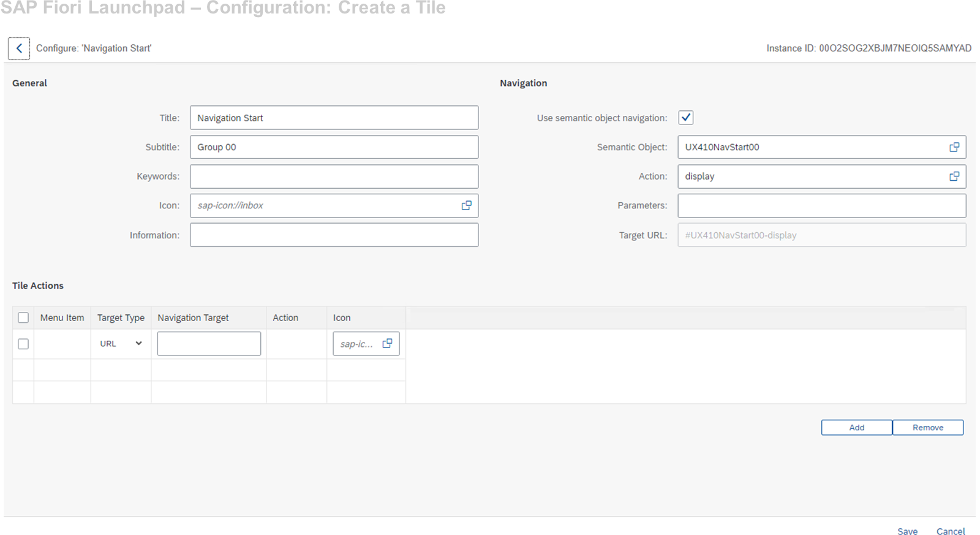Open value help for General Icon field
The height and width of the screenshot is (535, 980).
pyautogui.click(x=467, y=205)
